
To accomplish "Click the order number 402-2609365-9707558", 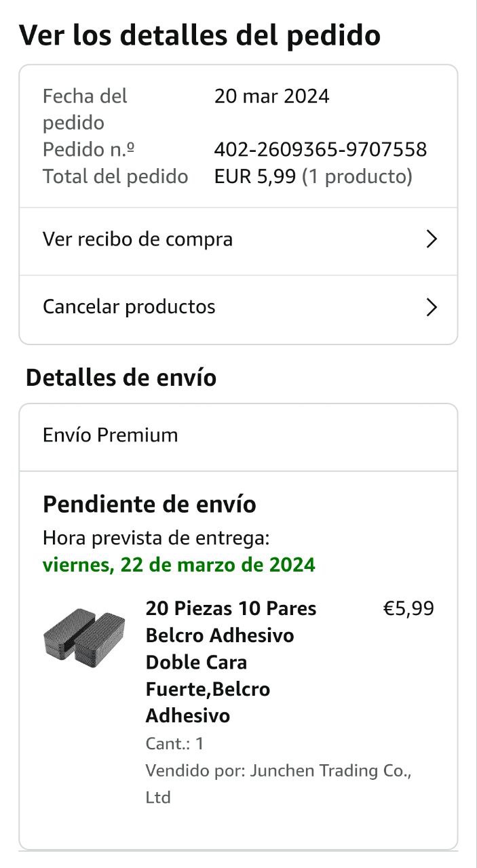I will point(320,149).
